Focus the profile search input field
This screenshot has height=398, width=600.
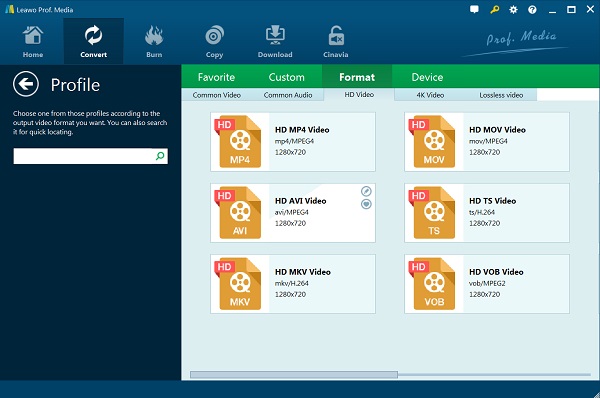(x=83, y=156)
